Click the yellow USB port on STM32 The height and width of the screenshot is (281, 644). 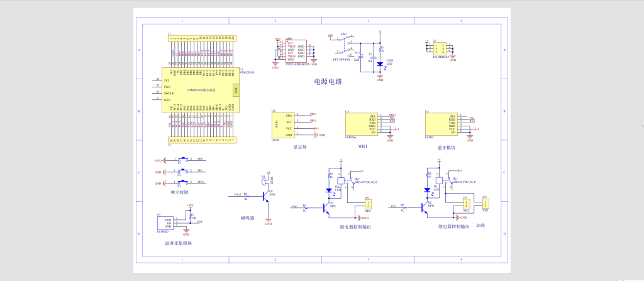point(236,91)
